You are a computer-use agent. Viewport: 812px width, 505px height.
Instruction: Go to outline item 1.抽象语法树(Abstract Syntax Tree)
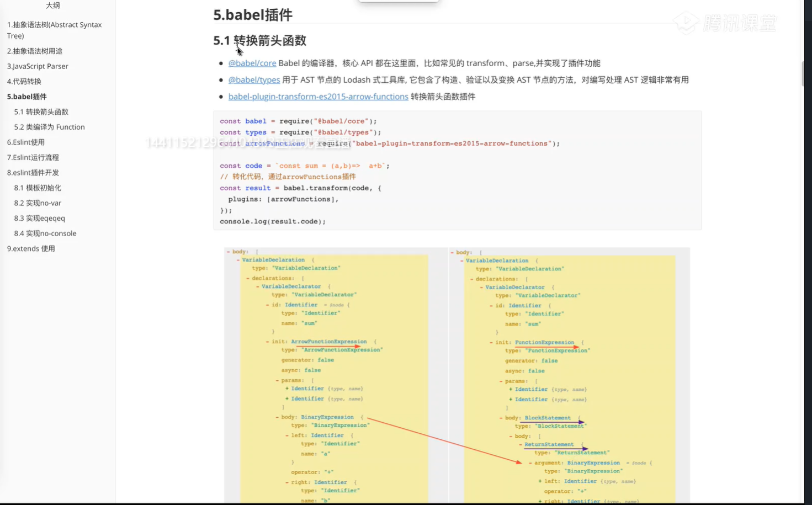coord(54,30)
